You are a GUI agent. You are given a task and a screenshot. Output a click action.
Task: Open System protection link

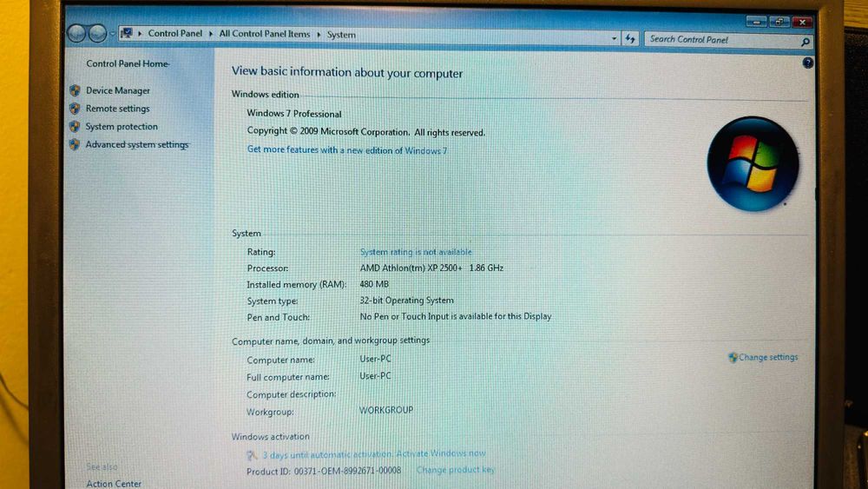(122, 126)
